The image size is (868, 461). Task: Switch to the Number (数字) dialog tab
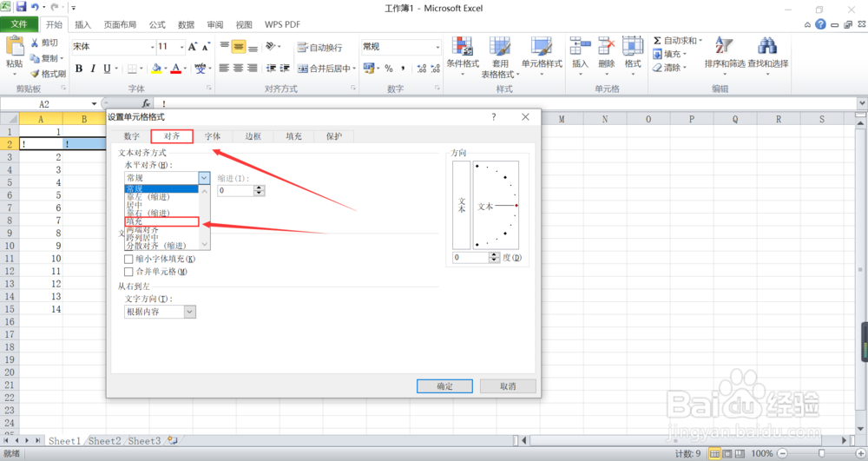pyautogui.click(x=131, y=136)
